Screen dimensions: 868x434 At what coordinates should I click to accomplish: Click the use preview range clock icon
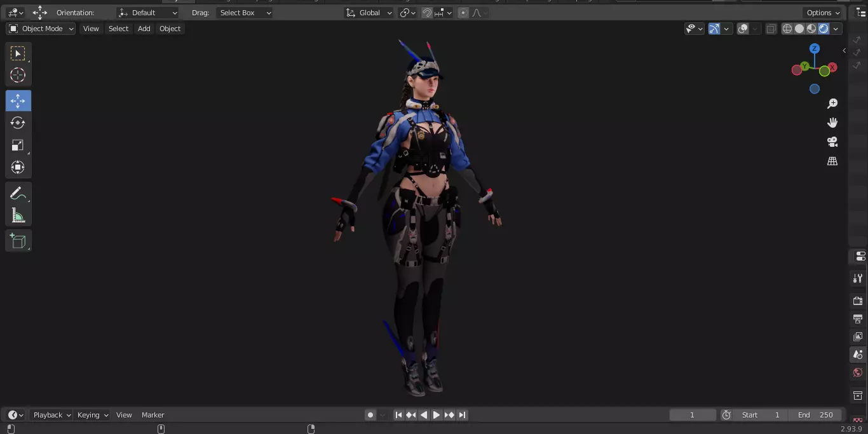pos(726,415)
